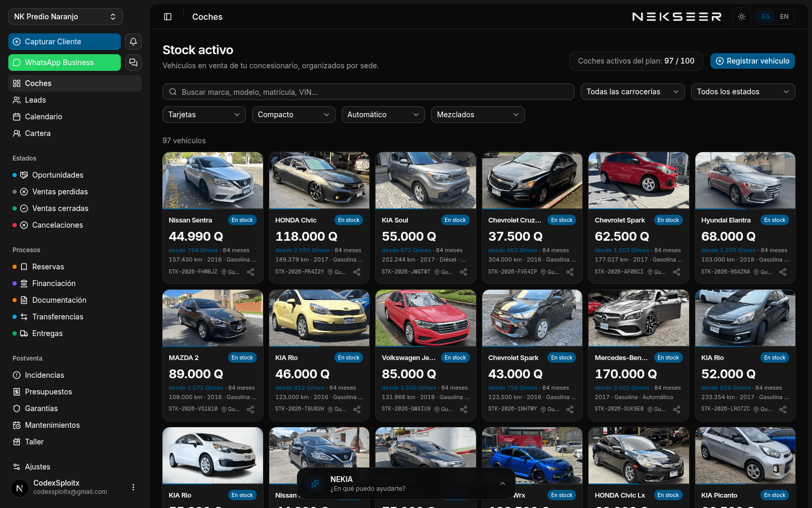Toggle the sidebar panel icon
The height and width of the screenshot is (508, 812).
coord(168,17)
